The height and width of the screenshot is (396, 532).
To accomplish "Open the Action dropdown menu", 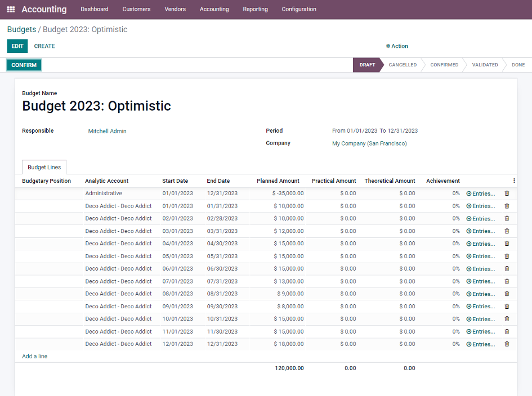I will [x=397, y=46].
